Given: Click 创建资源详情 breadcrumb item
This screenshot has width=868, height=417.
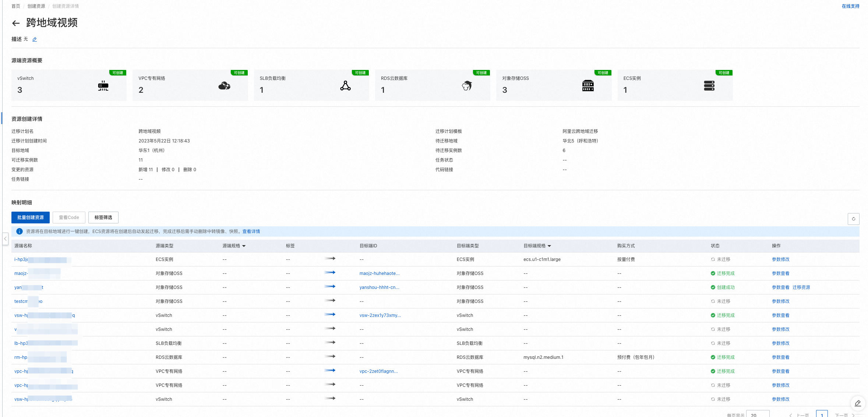Looking at the screenshot, I should coord(66,6).
